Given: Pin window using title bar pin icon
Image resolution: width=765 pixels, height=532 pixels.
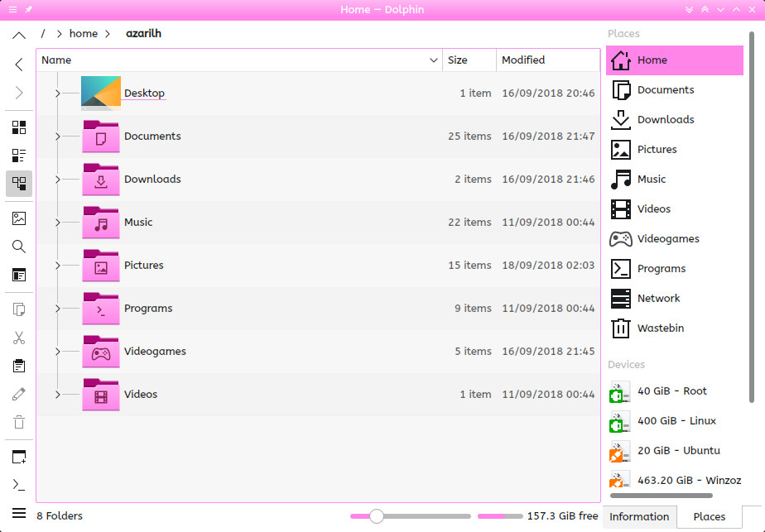Looking at the screenshot, I should (x=29, y=10).
